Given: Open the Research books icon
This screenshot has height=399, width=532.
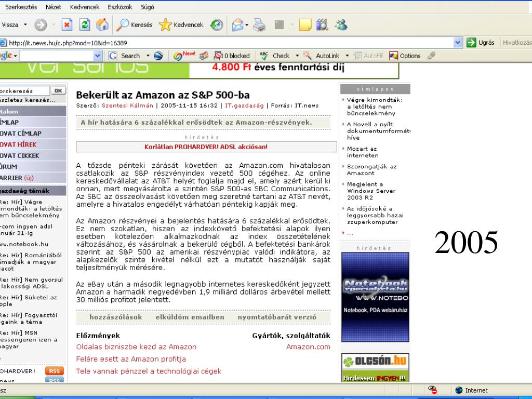Looking at the screenshot, I should (x=322, y=25).
